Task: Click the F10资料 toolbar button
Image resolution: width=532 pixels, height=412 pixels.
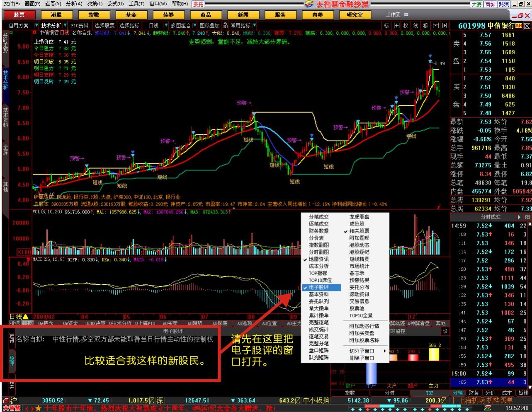Action: (x=80, y=25)
